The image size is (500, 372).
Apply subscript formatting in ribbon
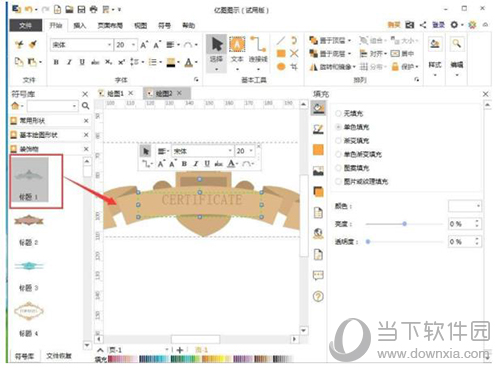click(109, 62)
